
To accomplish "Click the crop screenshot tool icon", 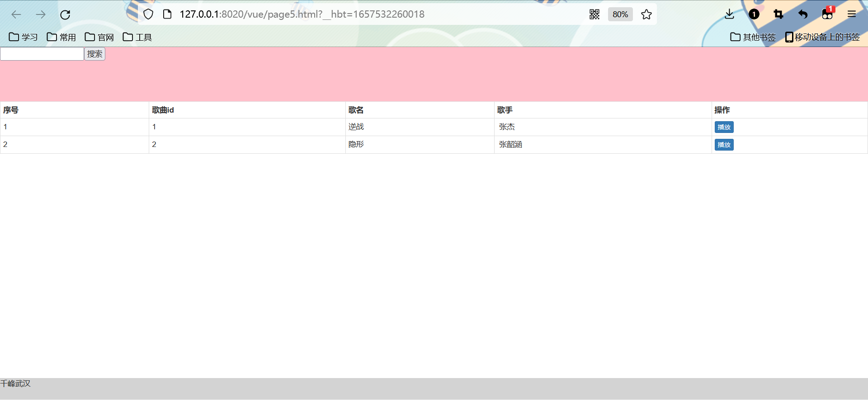I will pos(778,14).
